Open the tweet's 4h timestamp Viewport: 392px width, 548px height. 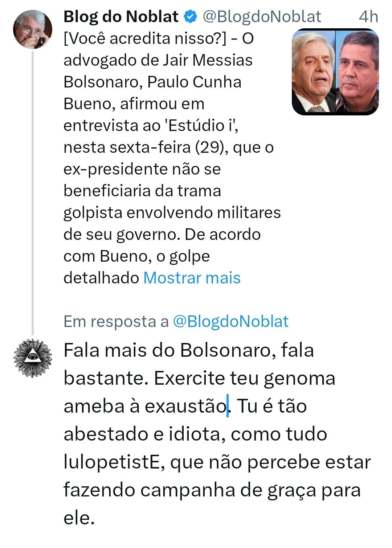point(368,17)
